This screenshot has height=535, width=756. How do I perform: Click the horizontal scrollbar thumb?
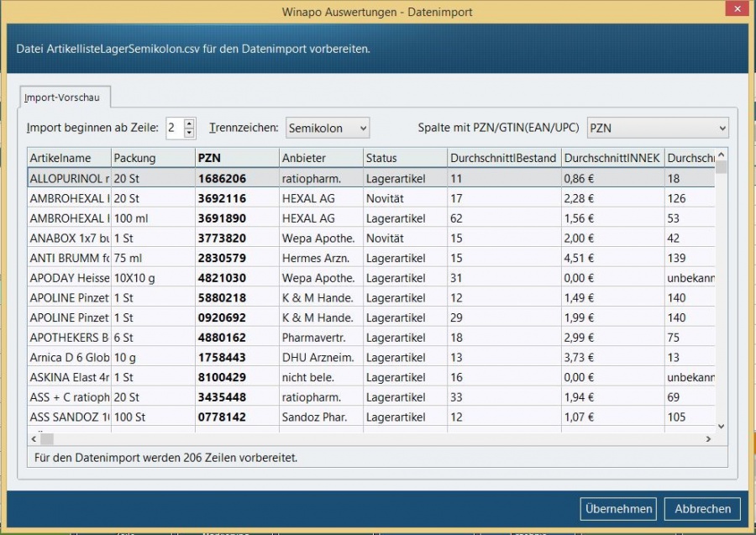tap(47, 439)
